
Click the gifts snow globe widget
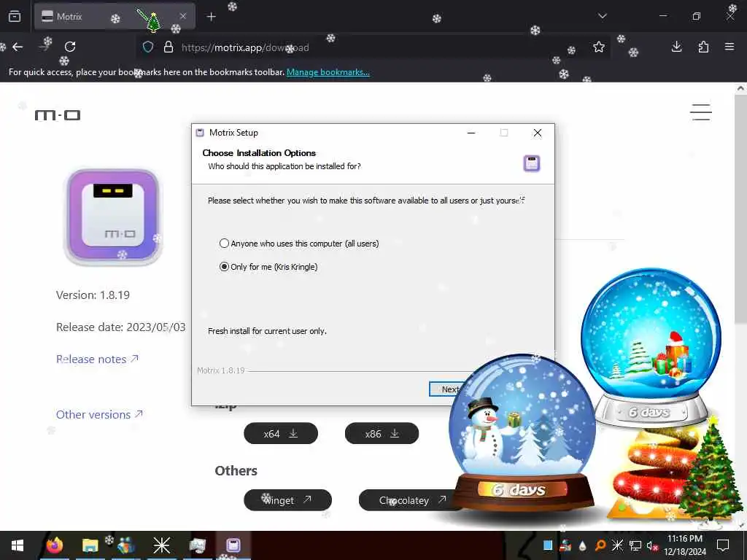point(651,348)
